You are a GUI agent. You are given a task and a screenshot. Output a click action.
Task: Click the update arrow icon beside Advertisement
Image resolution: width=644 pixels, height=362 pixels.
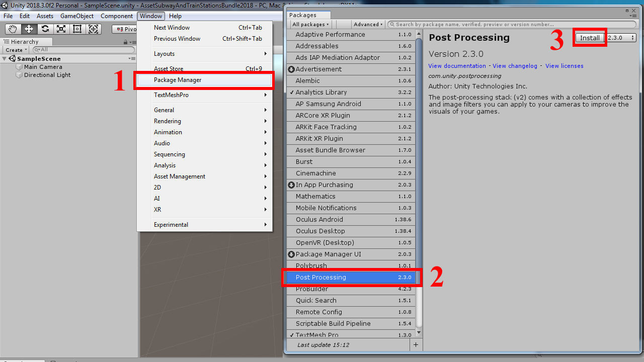pos(291,69)
